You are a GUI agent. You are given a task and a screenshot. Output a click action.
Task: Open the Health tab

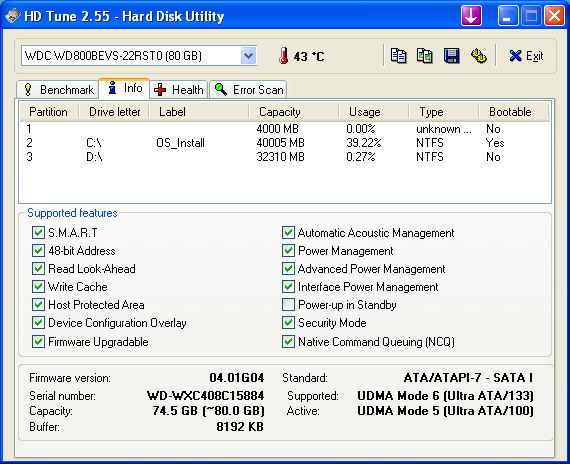click(x=178, y=89)
